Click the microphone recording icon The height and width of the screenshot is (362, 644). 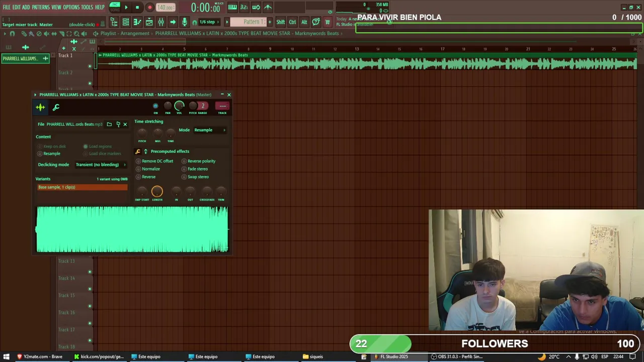185,22
